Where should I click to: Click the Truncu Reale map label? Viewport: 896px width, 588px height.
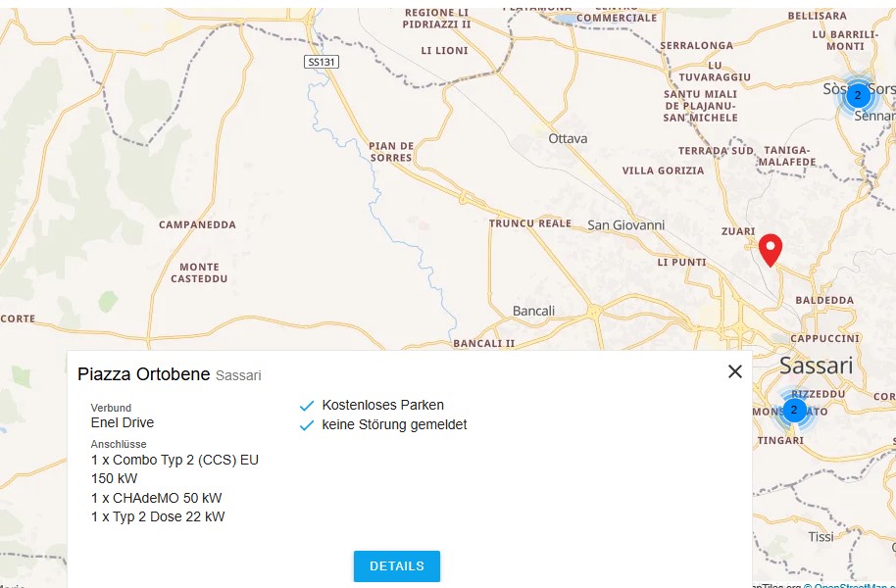click(529, 223)
